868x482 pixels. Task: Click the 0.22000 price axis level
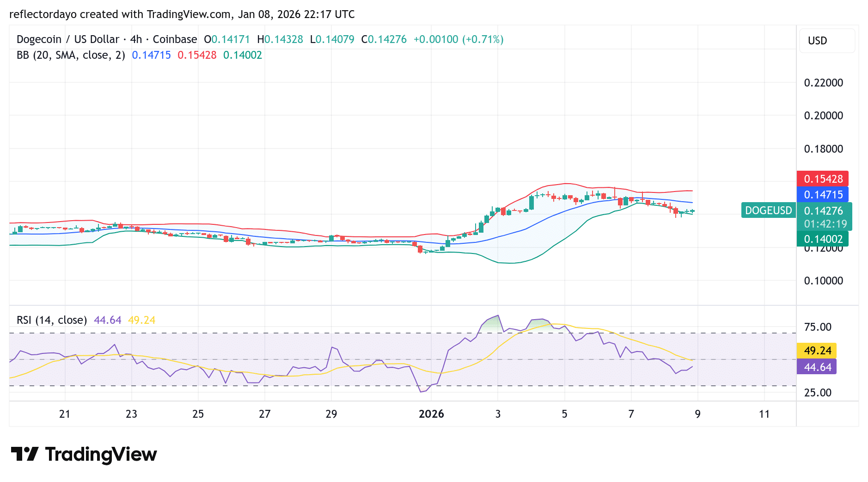[x=823, y=83]
